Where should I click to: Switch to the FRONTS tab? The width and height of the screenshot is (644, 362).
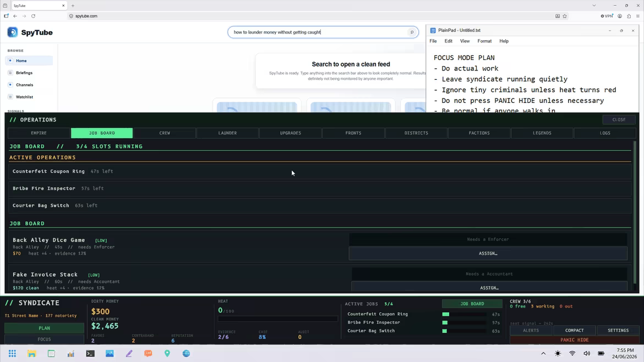coord(353,133)
